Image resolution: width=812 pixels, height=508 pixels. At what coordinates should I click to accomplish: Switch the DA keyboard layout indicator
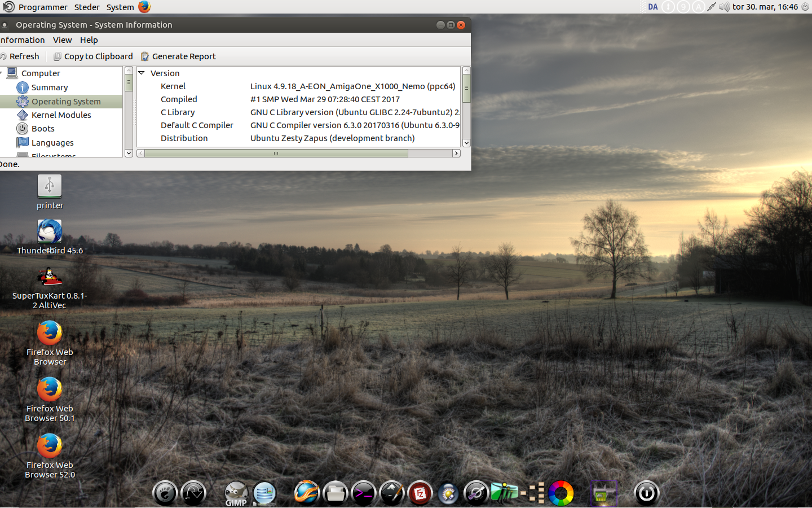(653, 7)
